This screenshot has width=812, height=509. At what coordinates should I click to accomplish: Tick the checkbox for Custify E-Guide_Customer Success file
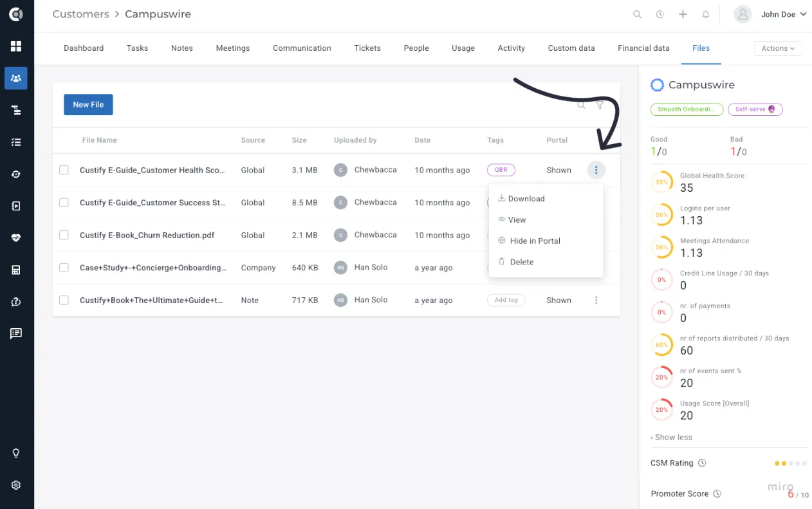coord(64,203)
